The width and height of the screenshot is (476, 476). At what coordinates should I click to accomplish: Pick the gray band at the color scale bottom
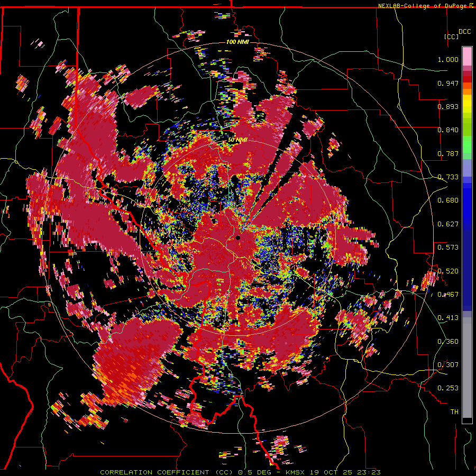click(467, 368)
